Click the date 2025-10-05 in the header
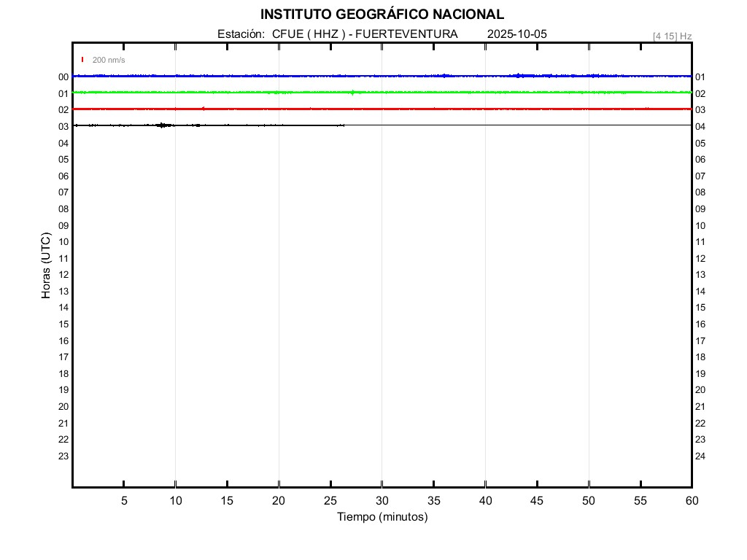 click(516, 34)
